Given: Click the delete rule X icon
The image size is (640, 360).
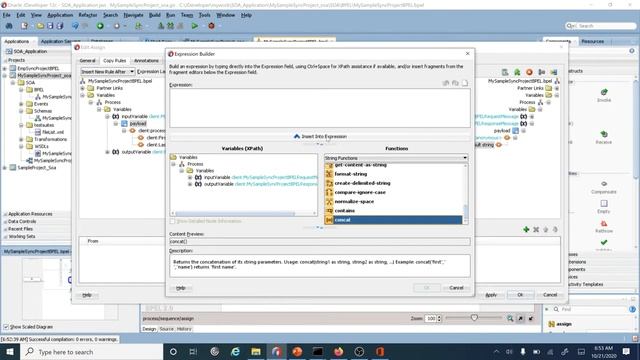Looking at the screenshot, I should coord(536,230).
